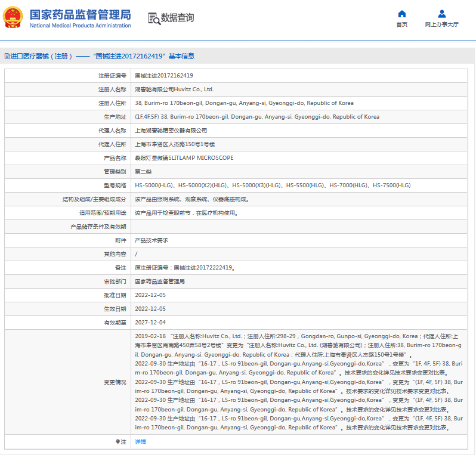Viewport: 476px width, 455px height.
Task: Select 裂隙灯显微镜SLITLAMP MICROSCOPE product name
Action: tap(184, 158)
